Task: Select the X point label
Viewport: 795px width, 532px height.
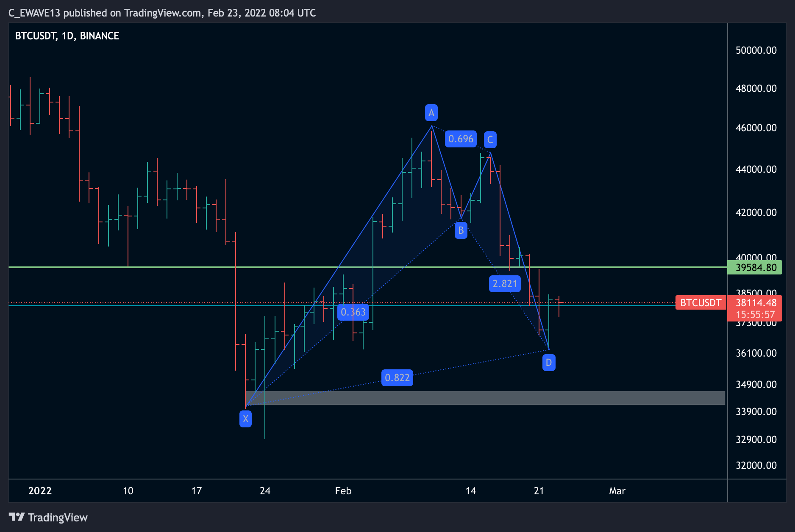Action: [x=245, y=419]
